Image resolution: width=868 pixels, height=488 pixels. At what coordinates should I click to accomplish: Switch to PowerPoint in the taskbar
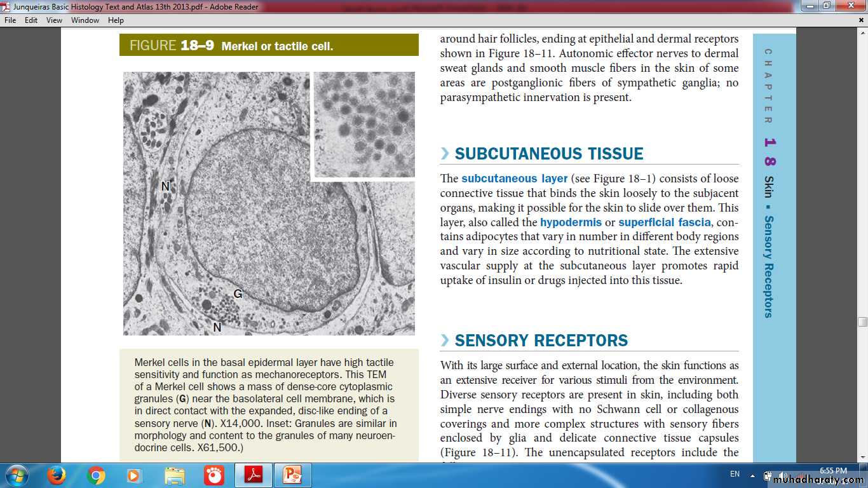pos(293,475)
